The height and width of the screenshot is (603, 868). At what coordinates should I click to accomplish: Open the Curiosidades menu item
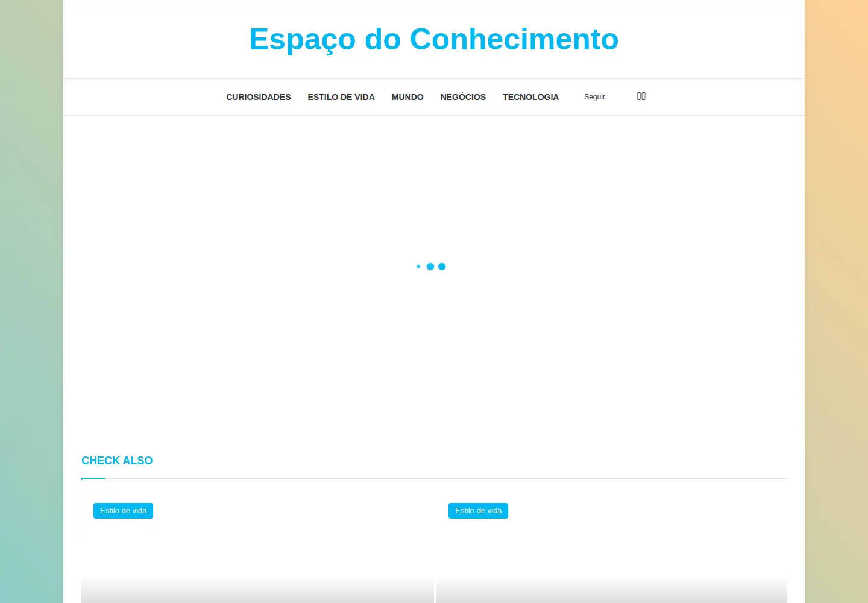(259, 97)
